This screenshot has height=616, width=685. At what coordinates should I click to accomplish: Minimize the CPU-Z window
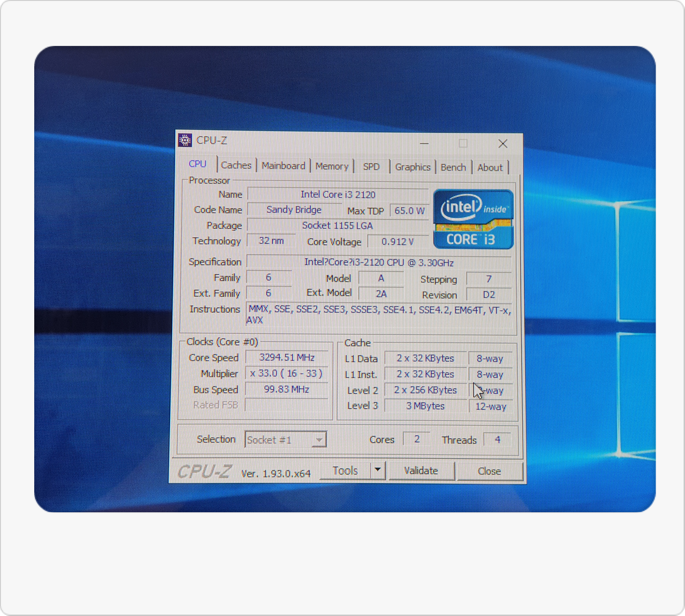click(x=424, y=143)
